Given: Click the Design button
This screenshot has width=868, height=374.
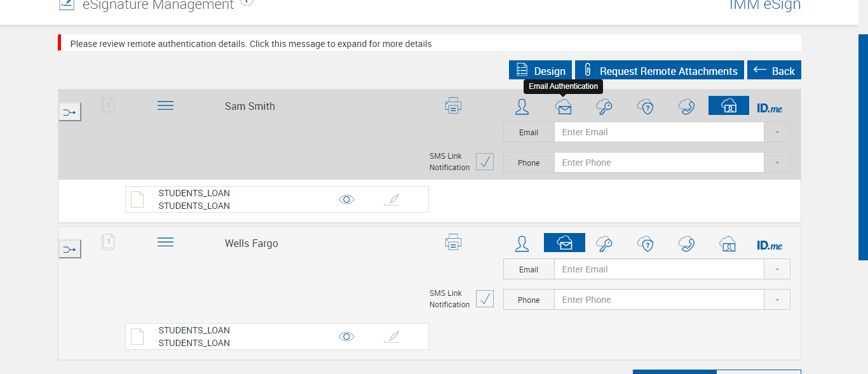Looking at the screenshot, I should [541, 70].
